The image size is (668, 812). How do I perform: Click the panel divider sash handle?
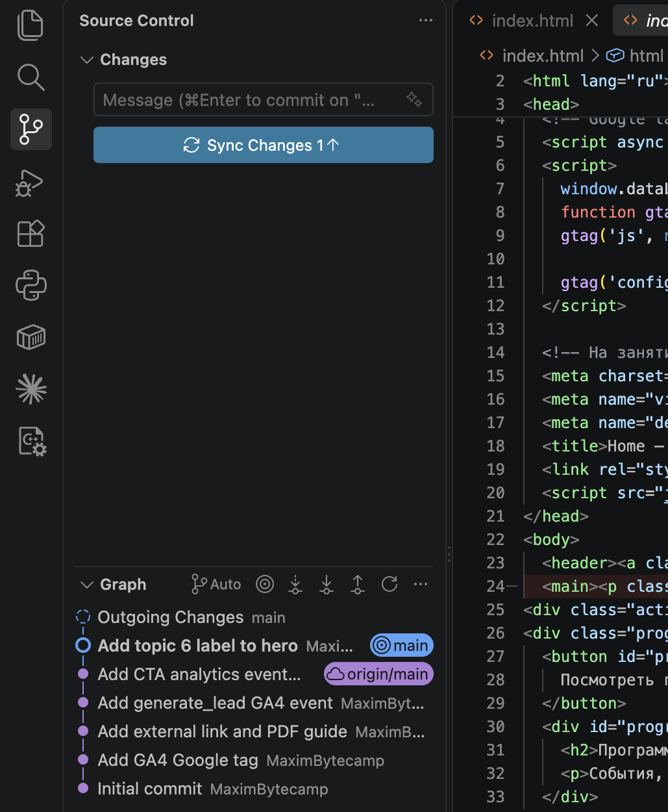pyautogui.click(x=449, y=554)
